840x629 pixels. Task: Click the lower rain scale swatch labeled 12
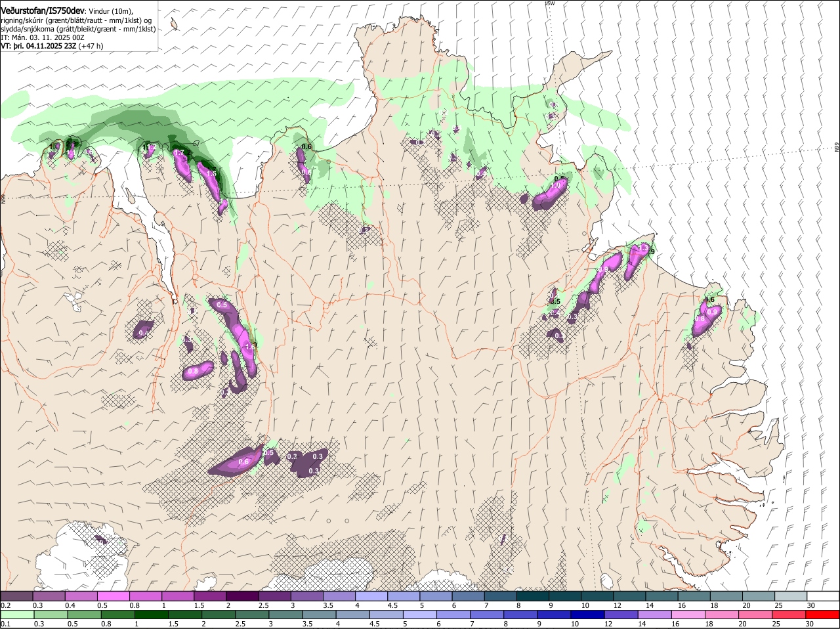click(x=621, y=615)
